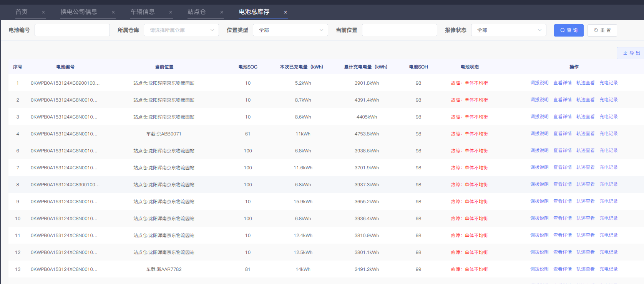The height and width of the screenshot is (284, 644).
Task: Close the 首页 tab
Action: (x=43, y=12)
